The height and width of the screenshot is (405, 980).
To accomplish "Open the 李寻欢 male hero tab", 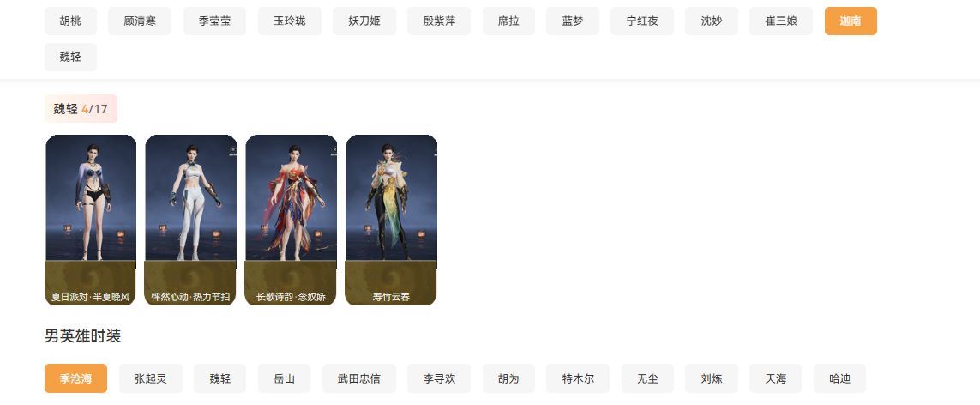I will [439, 378].
